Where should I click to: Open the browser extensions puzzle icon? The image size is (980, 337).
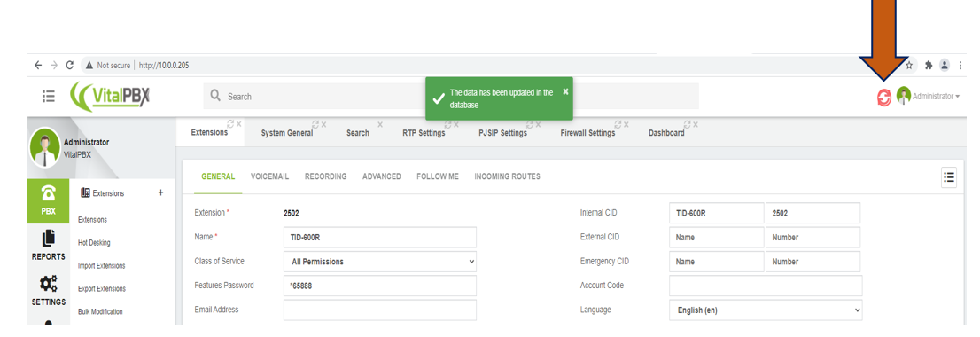click(x=928, y=65)
